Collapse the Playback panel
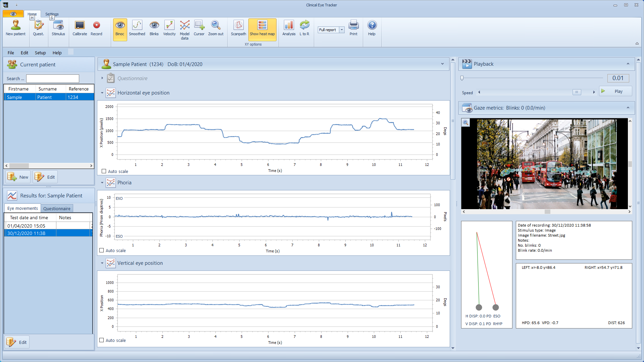This screenshot has width=644, height=362. pos(628,64)
